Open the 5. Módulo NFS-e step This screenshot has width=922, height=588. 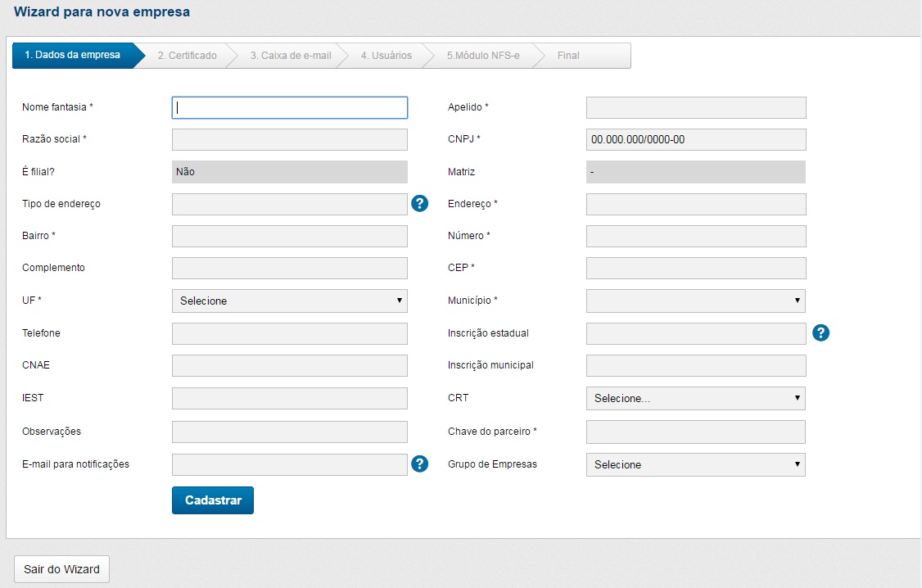point(482,56)
